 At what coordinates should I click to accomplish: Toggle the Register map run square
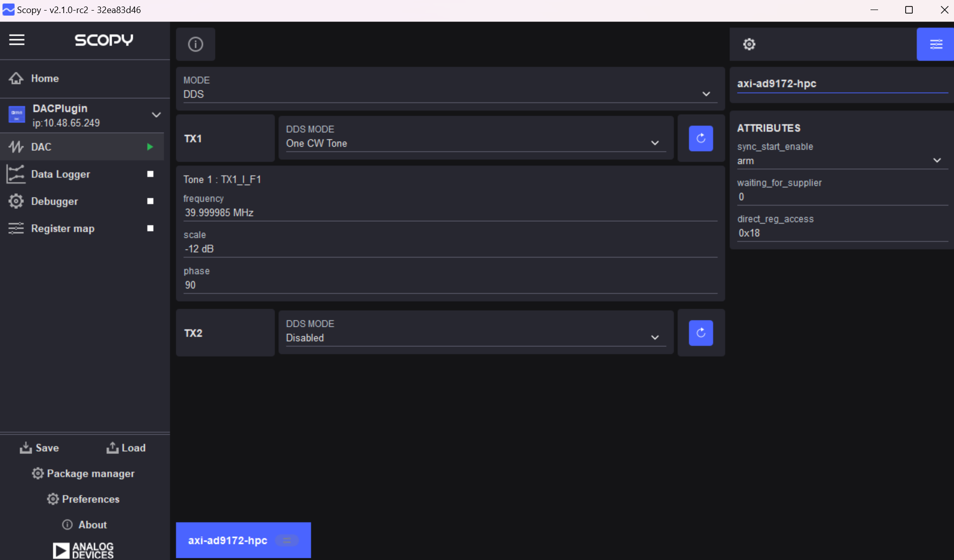click(x=150, y=228)
